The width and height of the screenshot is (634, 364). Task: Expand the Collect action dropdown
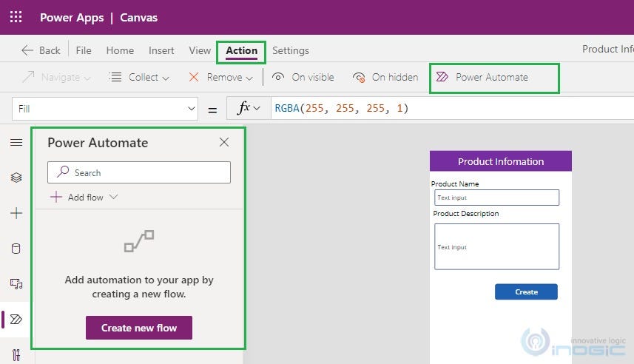[x=140, y=77]
